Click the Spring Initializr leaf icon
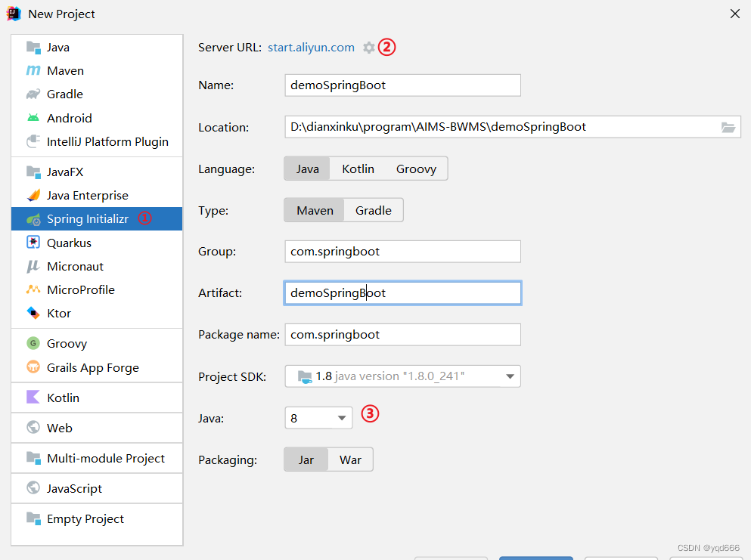 click(x=33, y=219)
